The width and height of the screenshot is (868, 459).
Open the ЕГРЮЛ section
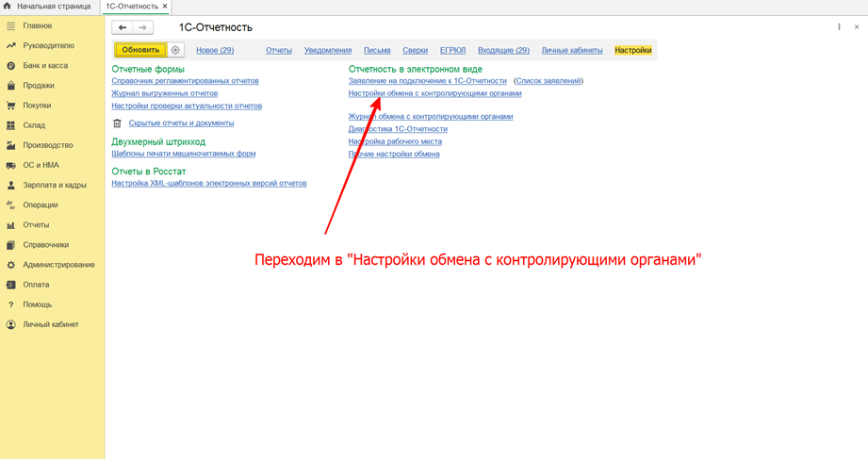pos(452,50)
